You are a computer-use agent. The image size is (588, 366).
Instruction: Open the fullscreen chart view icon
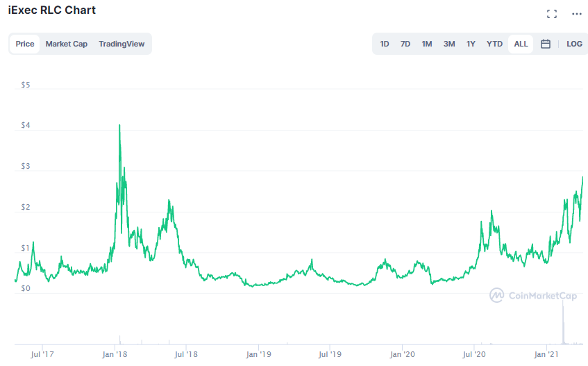tap(552, 14)
